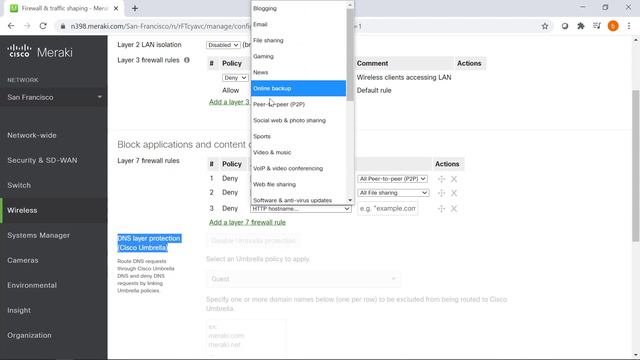Viewport: 640px width, 360px height.
Task: Click the move handle for layer 7 rule 1
Action: [x=441, y=179]
